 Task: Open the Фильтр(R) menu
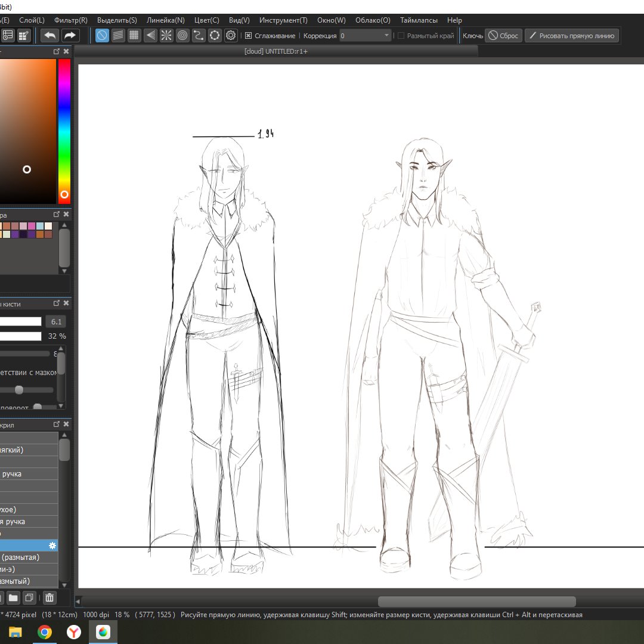pos(70,20)
